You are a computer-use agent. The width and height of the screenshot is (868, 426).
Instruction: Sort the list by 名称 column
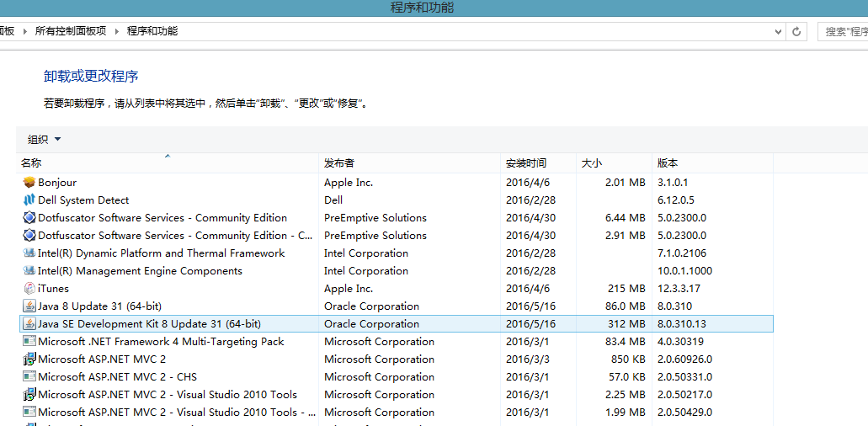(168, 163)
